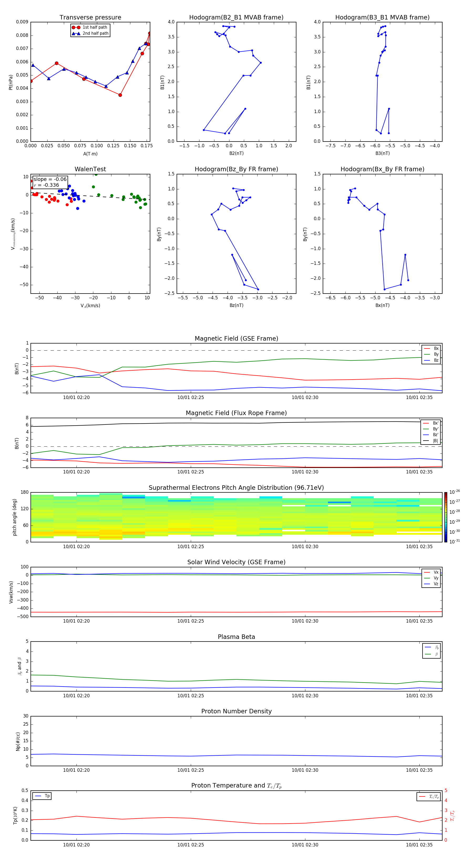Select "10/01 02:30" tick under GSE Magnetic Field
Viewport: 473px width, 868px height.
pos(305,397)
